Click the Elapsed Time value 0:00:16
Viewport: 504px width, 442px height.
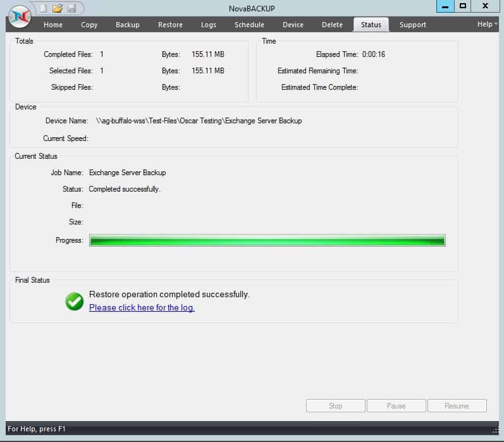coord(374,54)
